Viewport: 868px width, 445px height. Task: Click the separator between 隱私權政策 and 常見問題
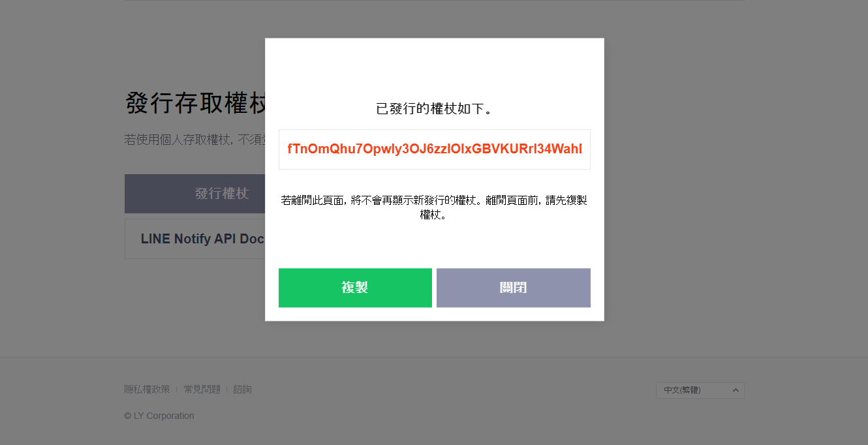(177, 390)
